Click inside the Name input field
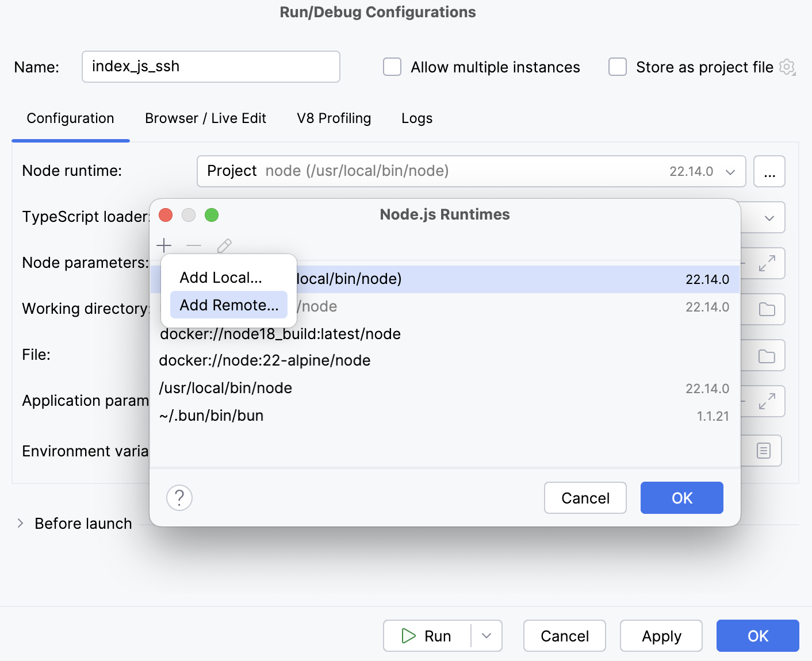 click(210, 66)
